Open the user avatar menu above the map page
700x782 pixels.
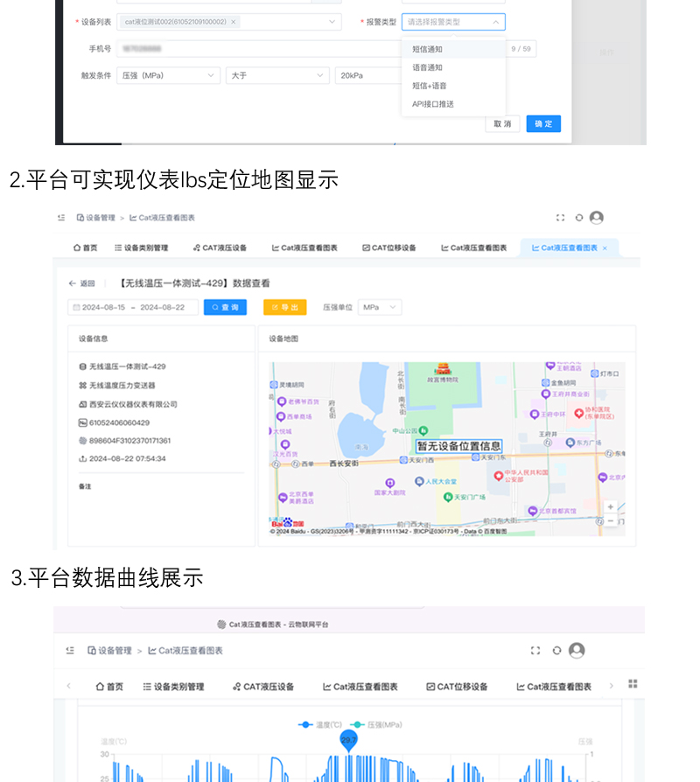pyautogui.click(x=596, y=218)
